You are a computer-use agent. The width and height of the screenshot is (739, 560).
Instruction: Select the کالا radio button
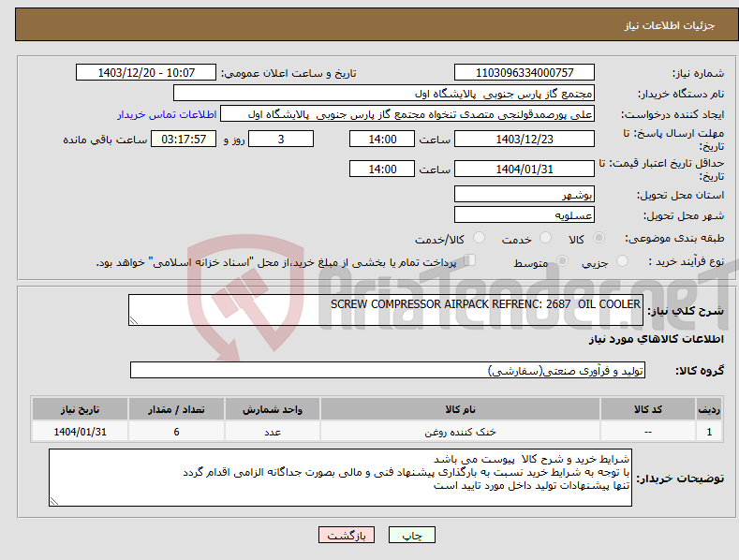(599, 238)
